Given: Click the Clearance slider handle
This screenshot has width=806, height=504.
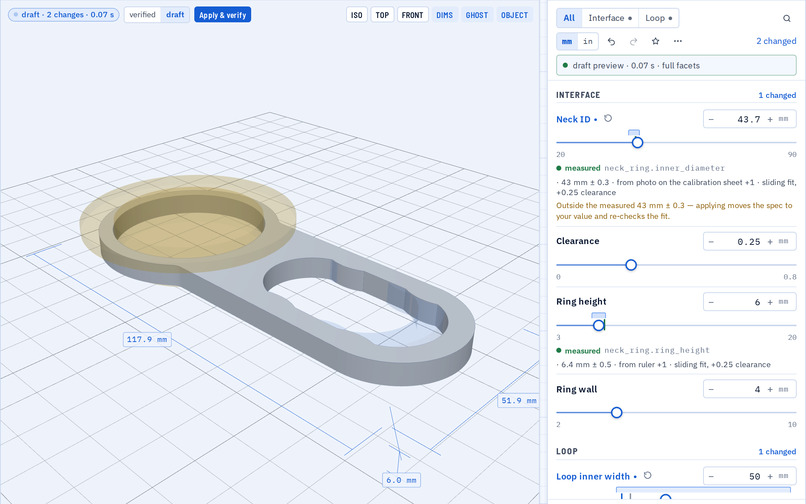Looking at the screenshot, I should [x=631, y=265].
